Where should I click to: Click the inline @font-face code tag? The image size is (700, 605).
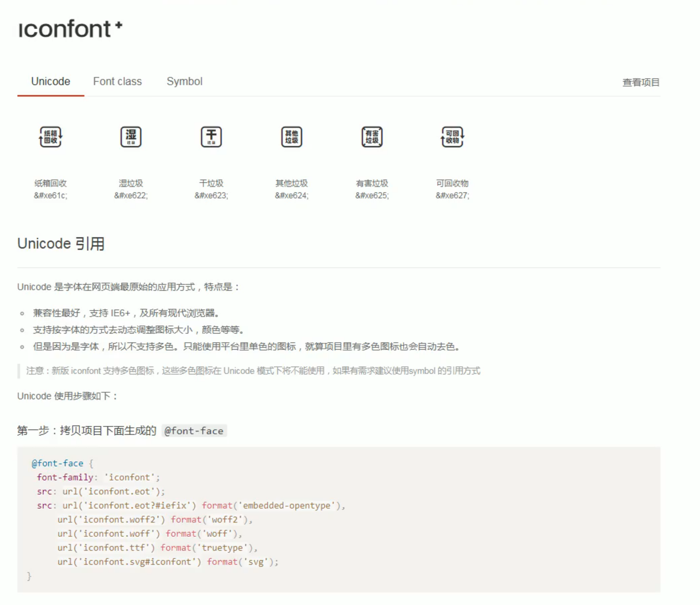[x=194, y=430]
